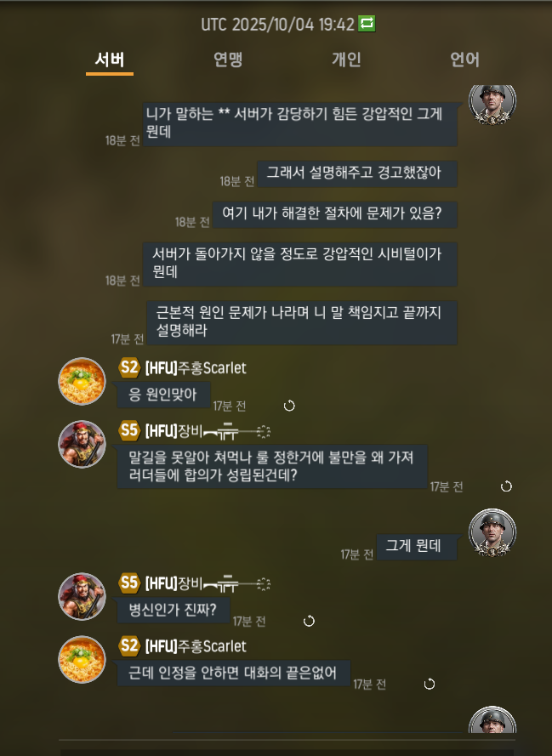The width and height of the screenshot is (552, 756).
Task: Select the 언어 tab
Action: click(x=464, y=60)
